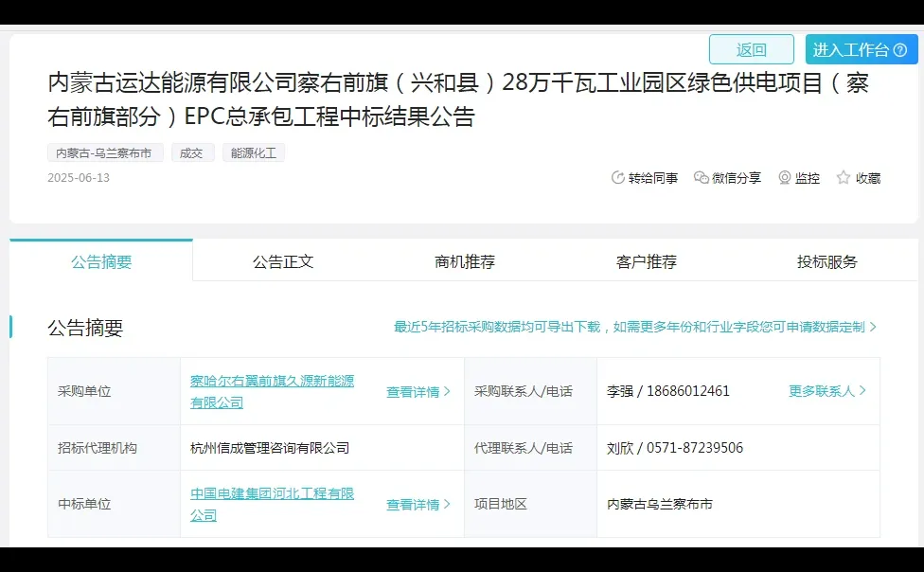Click the 返回 button
The width and height of the screenshot is (924, 572).
[x=753, y=48]
